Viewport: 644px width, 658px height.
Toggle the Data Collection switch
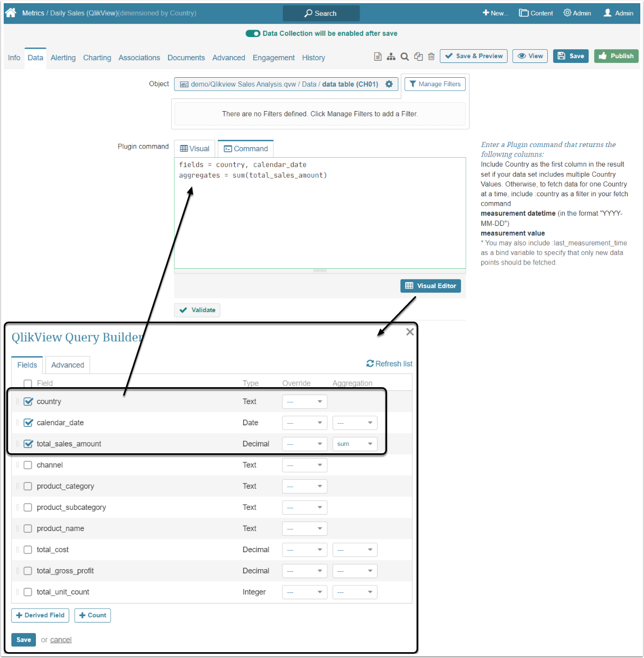(253, 33)
